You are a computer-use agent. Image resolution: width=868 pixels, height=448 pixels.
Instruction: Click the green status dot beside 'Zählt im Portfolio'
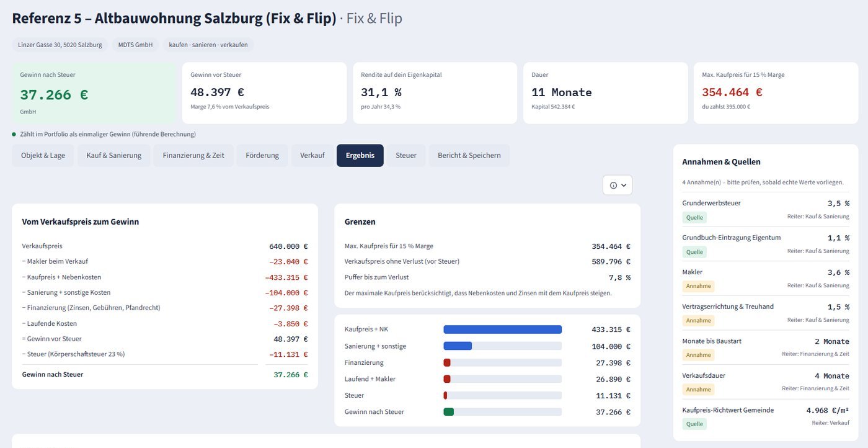pos(14,134)
